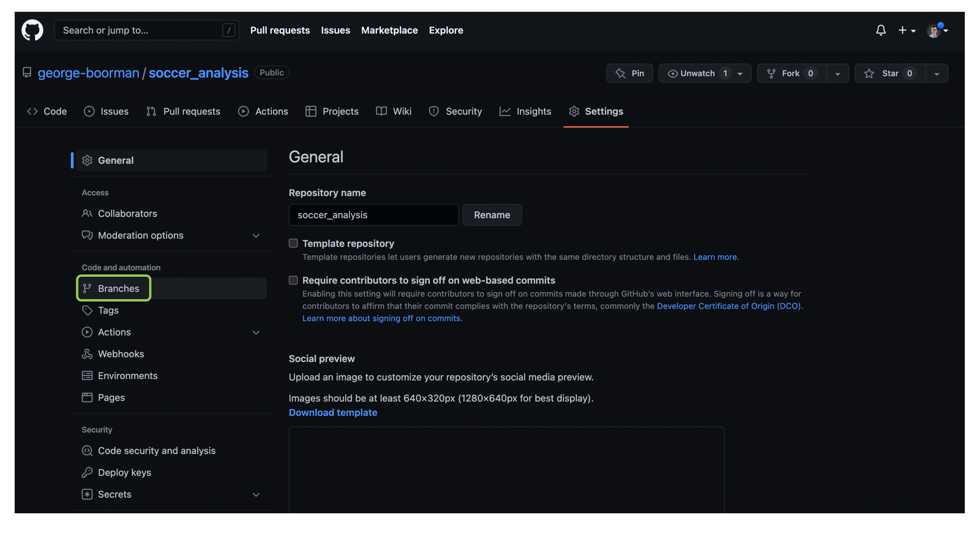Open Branches settings
The image size is (980, 536).
click(x=172, y=289)
